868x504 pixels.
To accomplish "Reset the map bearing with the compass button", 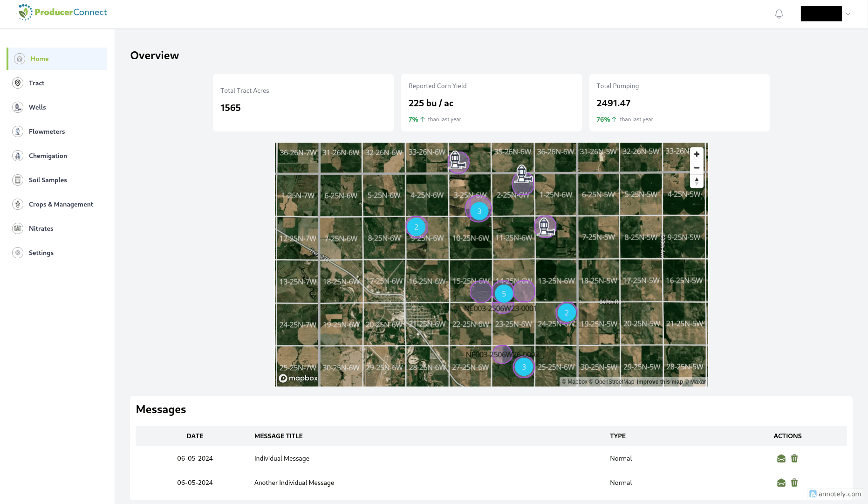I will [x=697, y=181].
